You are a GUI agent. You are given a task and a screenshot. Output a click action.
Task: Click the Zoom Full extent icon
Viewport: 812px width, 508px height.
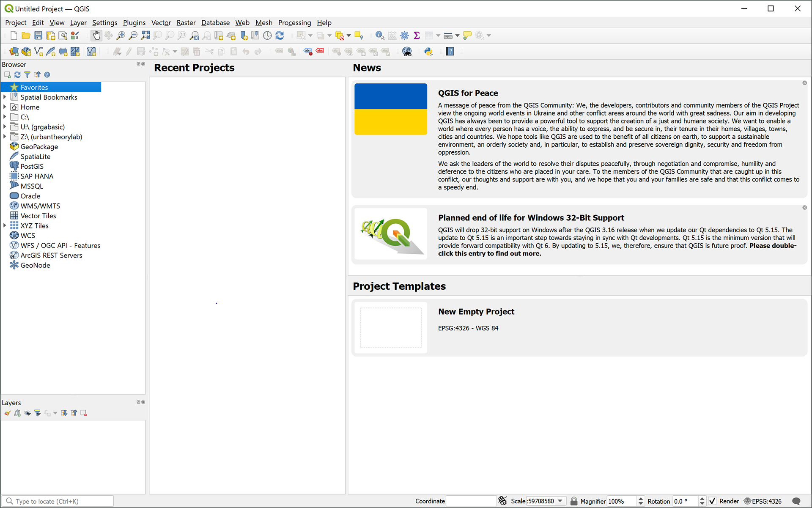[x=145, y=36]
